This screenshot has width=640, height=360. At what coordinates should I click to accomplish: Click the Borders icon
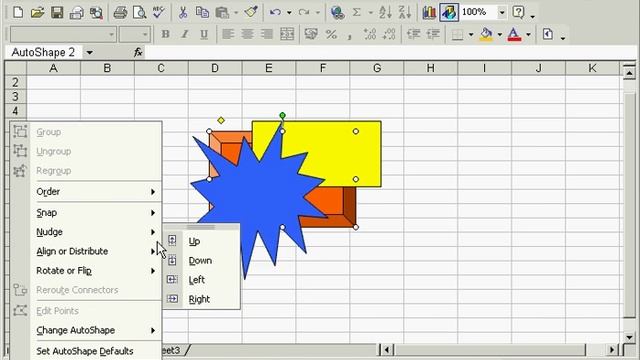457,34
